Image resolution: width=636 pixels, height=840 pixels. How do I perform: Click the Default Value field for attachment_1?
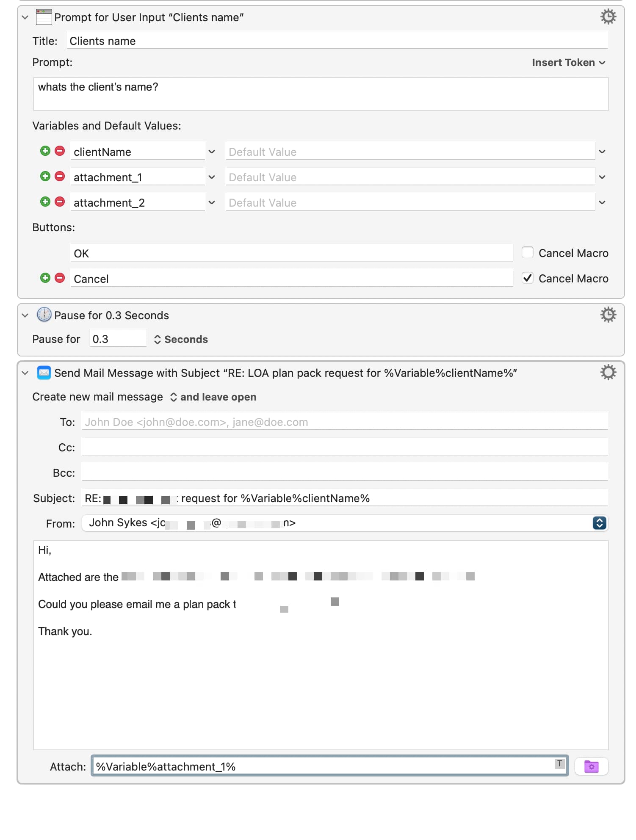click(x=410, y=177)
